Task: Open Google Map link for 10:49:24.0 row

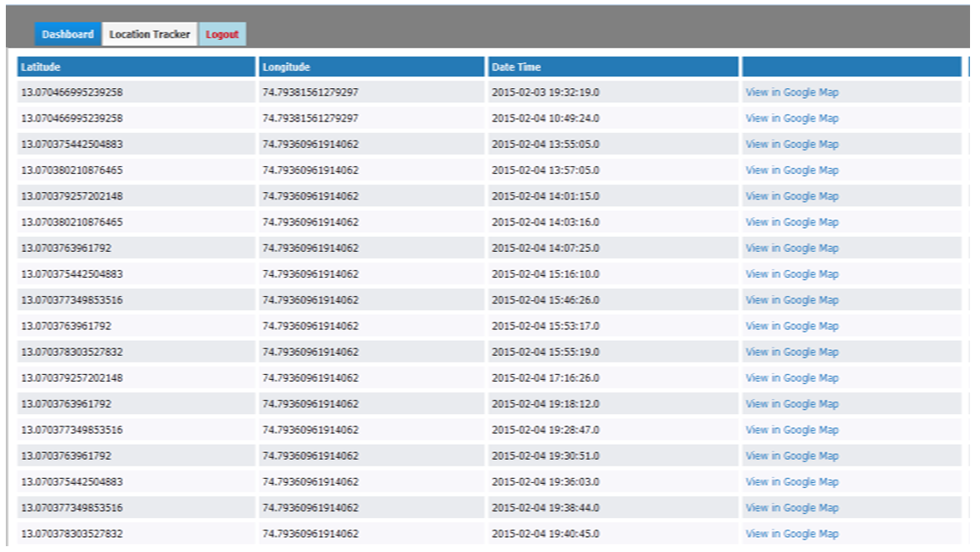Action: coord(792,118)
